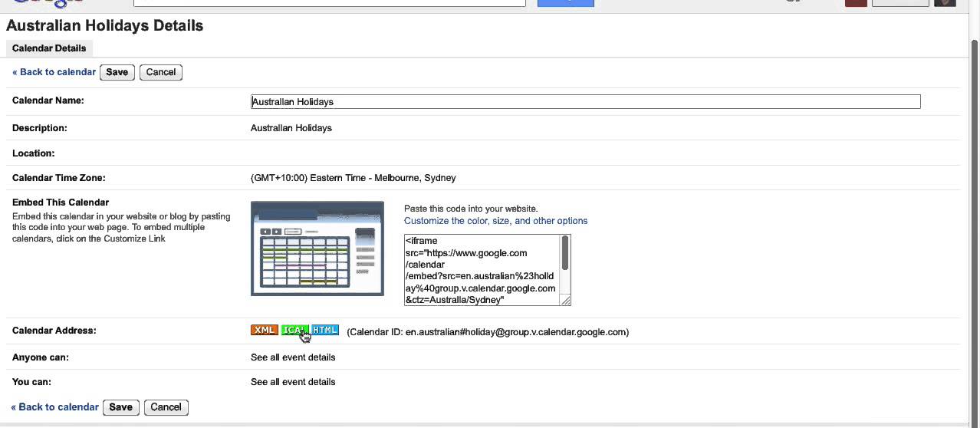The width and height of the screenshot is (980, 428).
Task: Click the '(GMT+10:00) Eastern Time - Melbourne, Sydney' value
Action: 354,178
